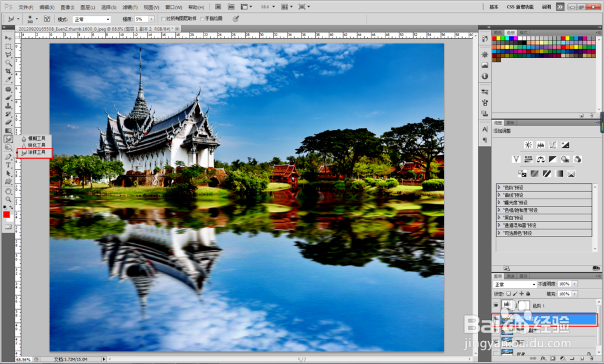Viewport: 604px width, 364px height.
Task: Add Exposure adjustment
Action: point(565,145)
